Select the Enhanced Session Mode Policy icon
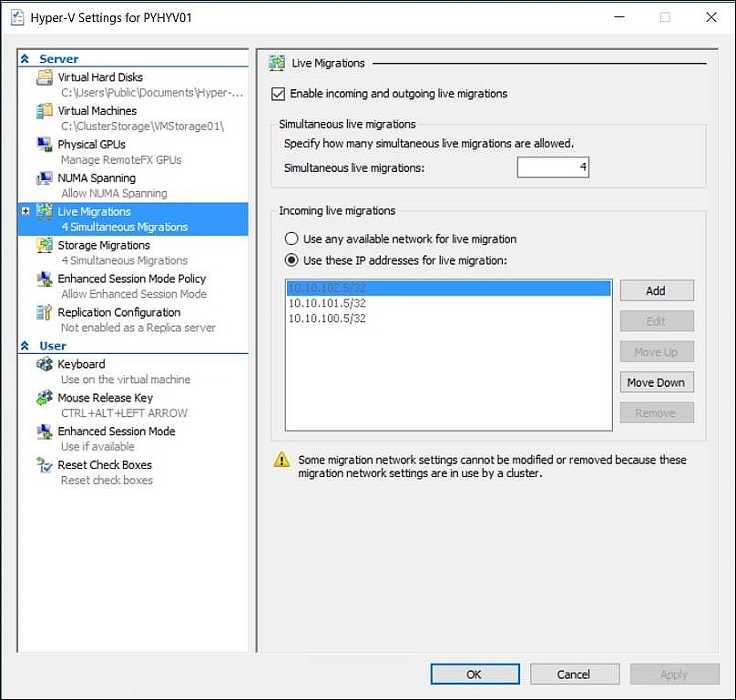This screenshot has height=700, width=736. click(44, 279)
